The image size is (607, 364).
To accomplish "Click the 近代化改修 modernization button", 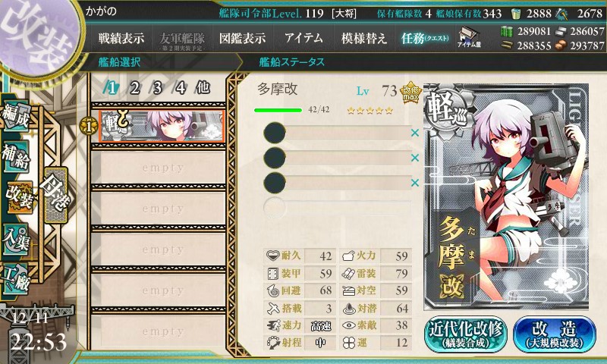I will [466, 334].
